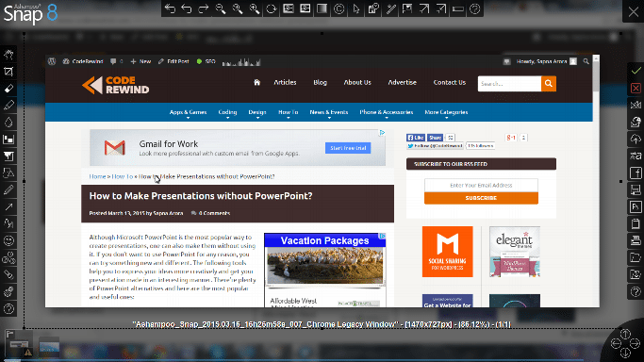Click About Us in captured page
This screenshot has height=362, width=644.
point(357,82)
